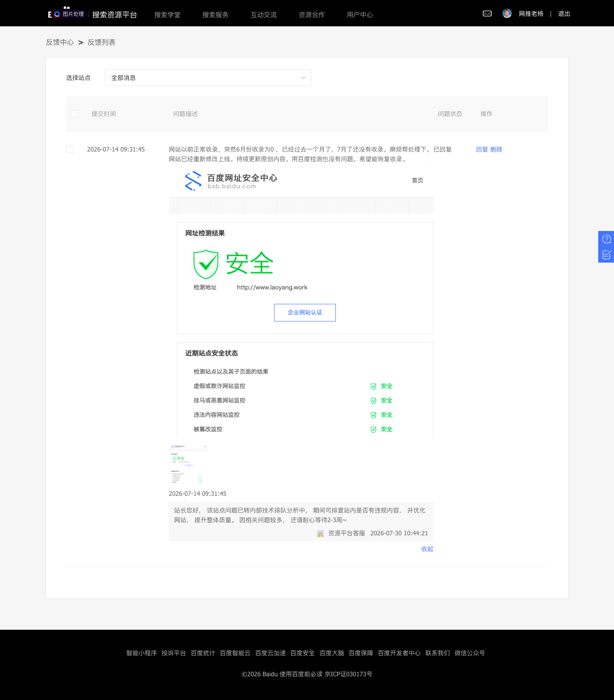This screenshot has width=614, height=700.
Task: Go to 反馈中心 in the breadcrumb
Action: [x=60, y=42]
